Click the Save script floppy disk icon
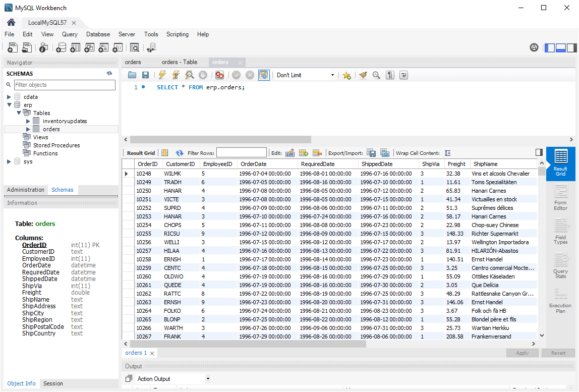The image size is (579, 392). click(145, 75)
